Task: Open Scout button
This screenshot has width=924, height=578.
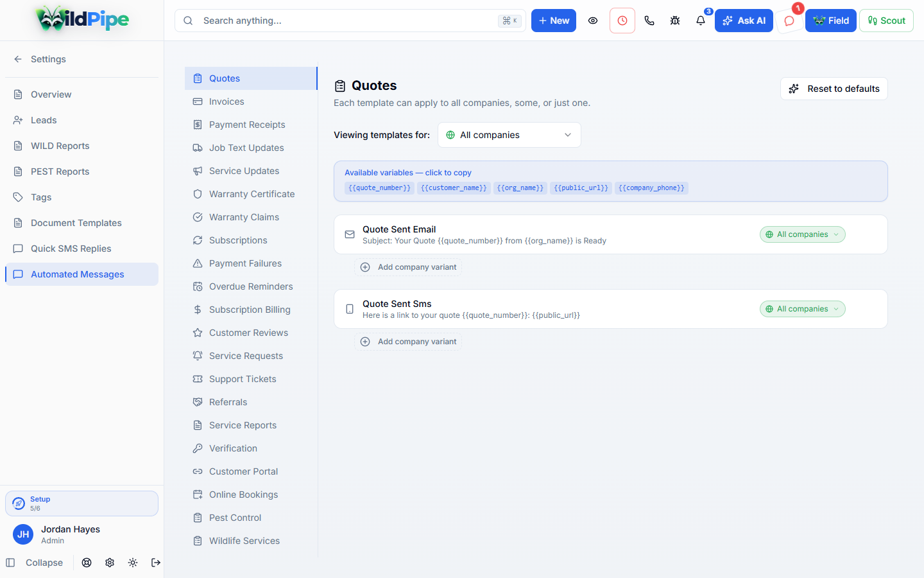Action: pos(886,21)
